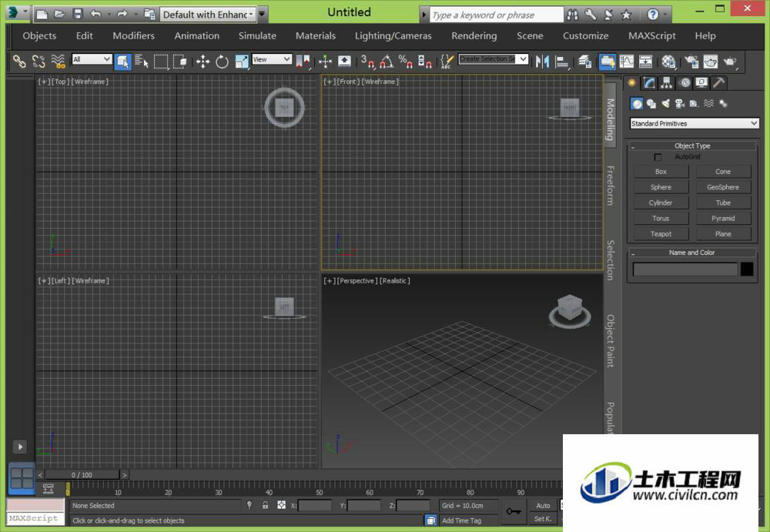Select the Link tool chain icon
The width and height of the screenshot is (770, 532).
point(19,62)
